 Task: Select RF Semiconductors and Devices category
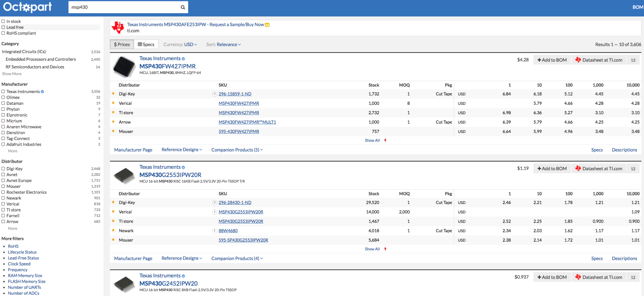point(35,67)
